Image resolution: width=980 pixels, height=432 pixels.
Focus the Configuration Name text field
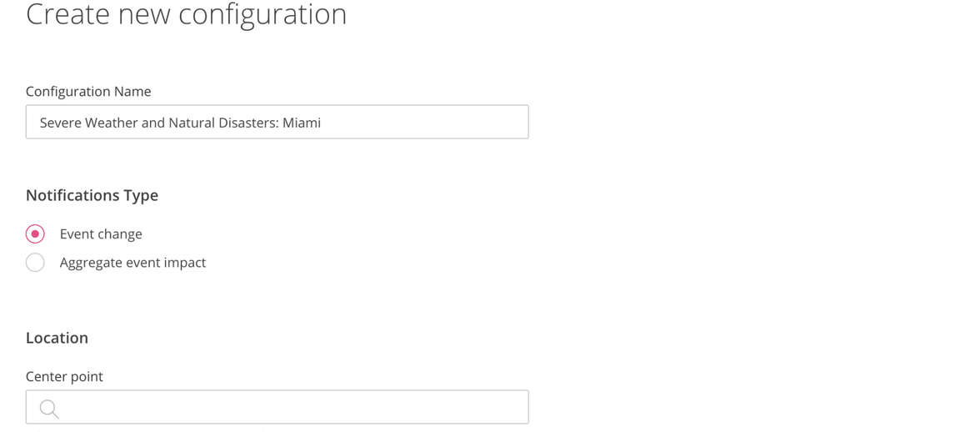277,123
